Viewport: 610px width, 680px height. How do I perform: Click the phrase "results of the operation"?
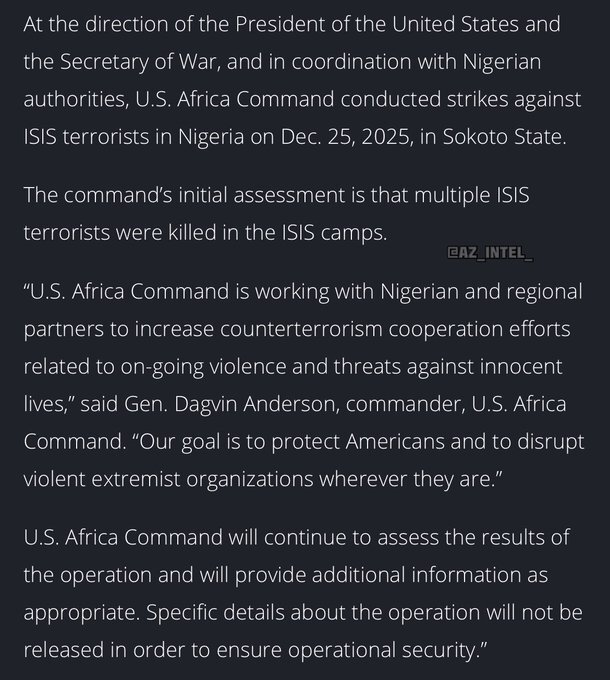480,537
